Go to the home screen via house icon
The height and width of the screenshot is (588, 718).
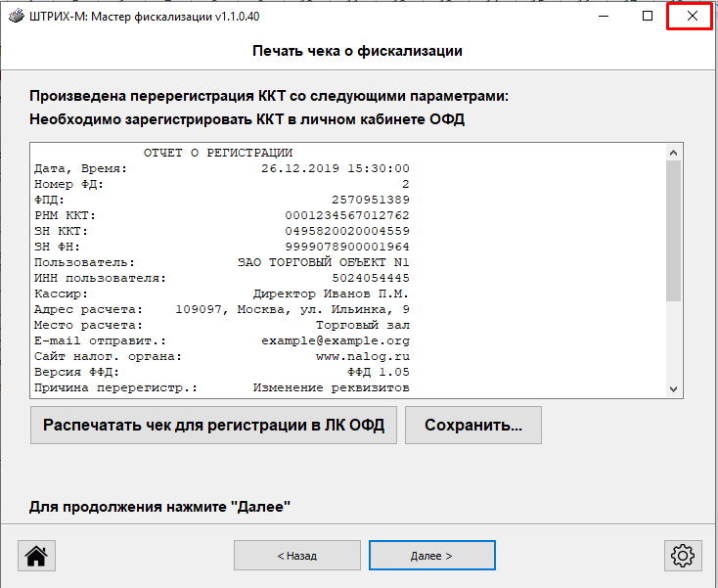tap(36, 556)
